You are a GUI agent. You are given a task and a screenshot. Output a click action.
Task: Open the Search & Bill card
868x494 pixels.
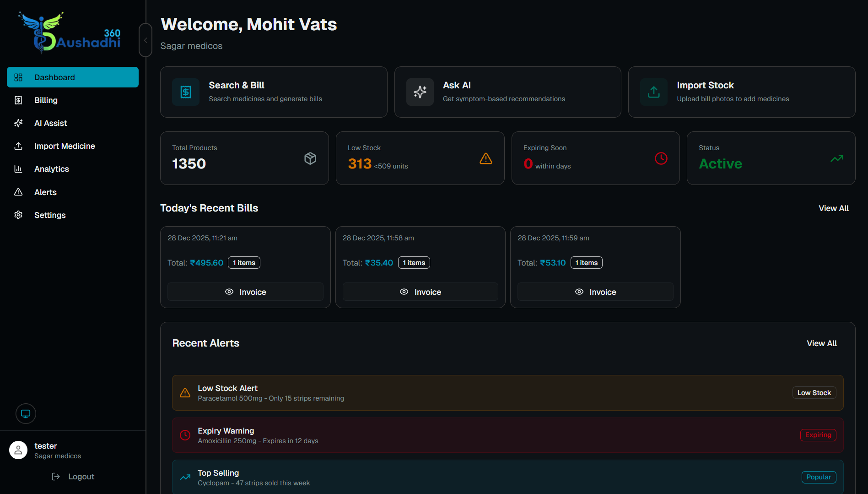click(x=274, y=92)
